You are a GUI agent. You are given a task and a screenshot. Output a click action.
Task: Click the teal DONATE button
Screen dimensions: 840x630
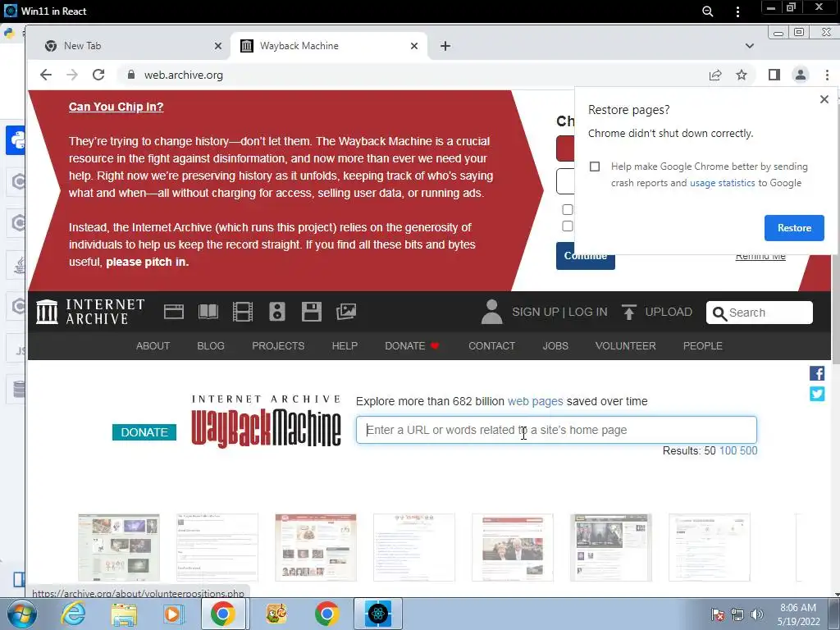click(144, 431)
